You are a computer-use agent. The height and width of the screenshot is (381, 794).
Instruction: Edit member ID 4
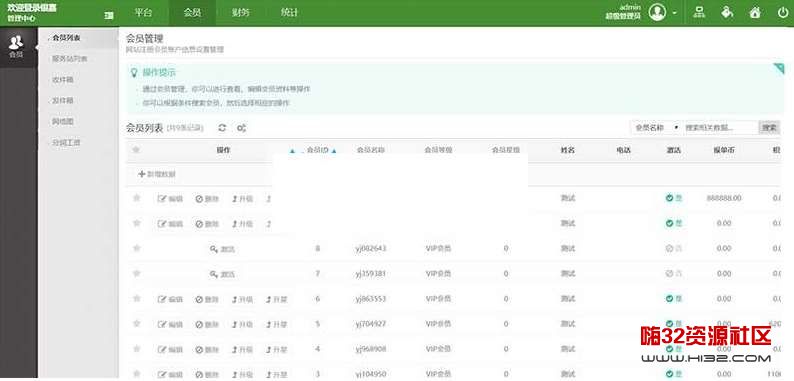coord(170,350)
